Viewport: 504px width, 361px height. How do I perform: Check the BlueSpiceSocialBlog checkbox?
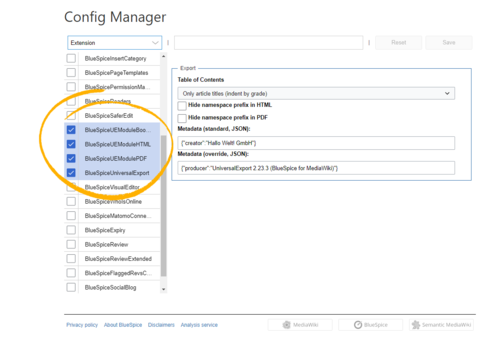coord(71,287)
